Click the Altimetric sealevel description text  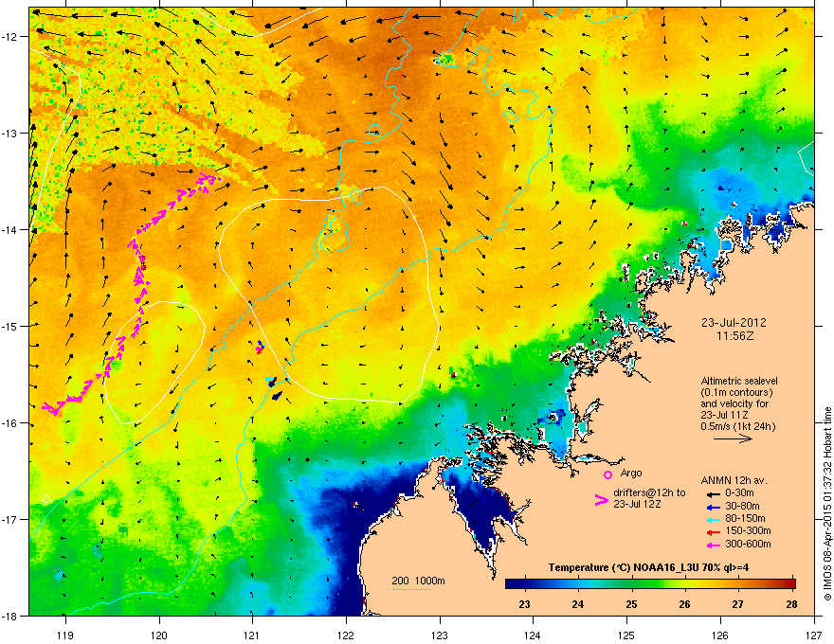pyautogui.click(x=738, y=403)
